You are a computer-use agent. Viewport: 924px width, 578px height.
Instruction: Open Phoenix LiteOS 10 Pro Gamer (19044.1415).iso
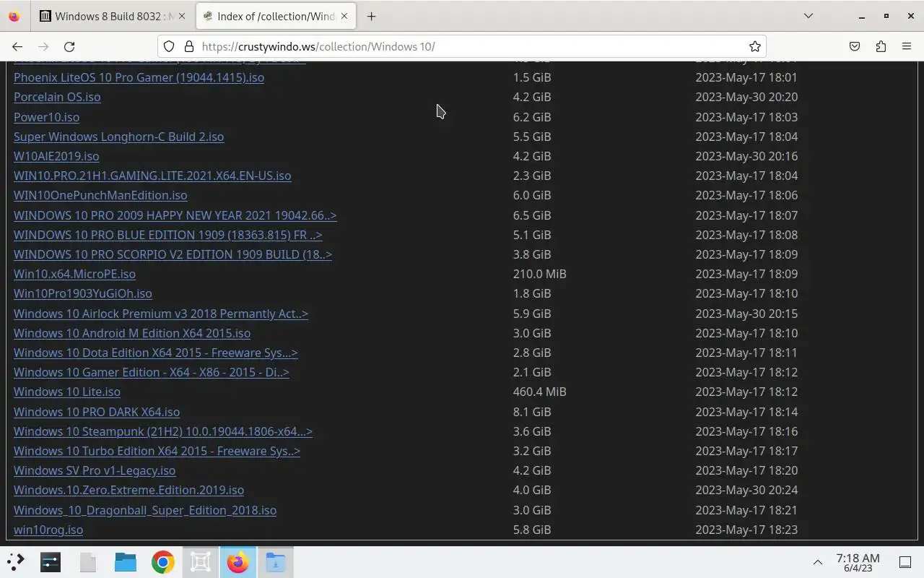[x=139, y=77]
